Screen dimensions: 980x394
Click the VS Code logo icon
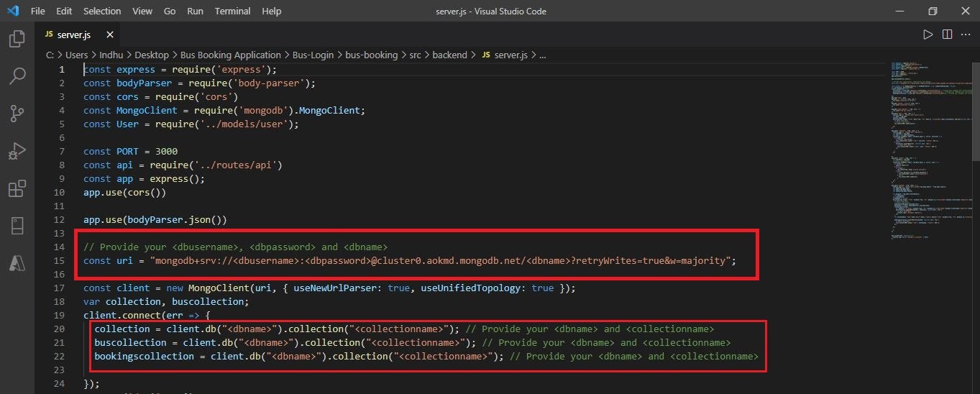click(x=12, y=11)
